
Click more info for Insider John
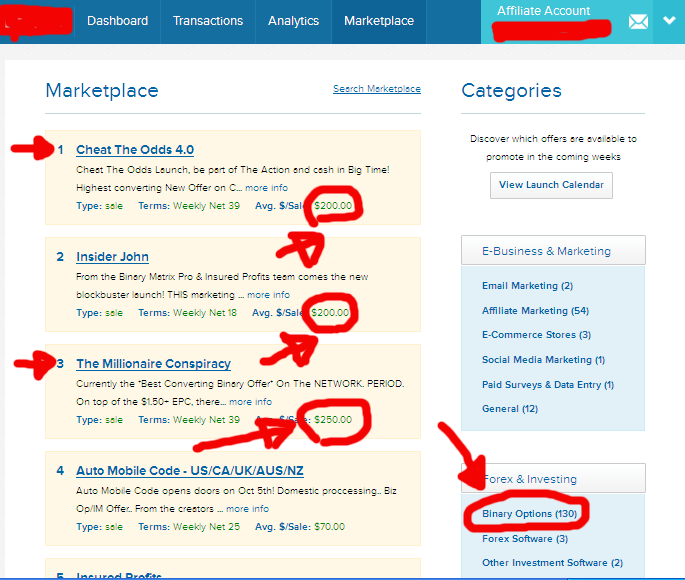pyautogui.click(x=269, y=295)
